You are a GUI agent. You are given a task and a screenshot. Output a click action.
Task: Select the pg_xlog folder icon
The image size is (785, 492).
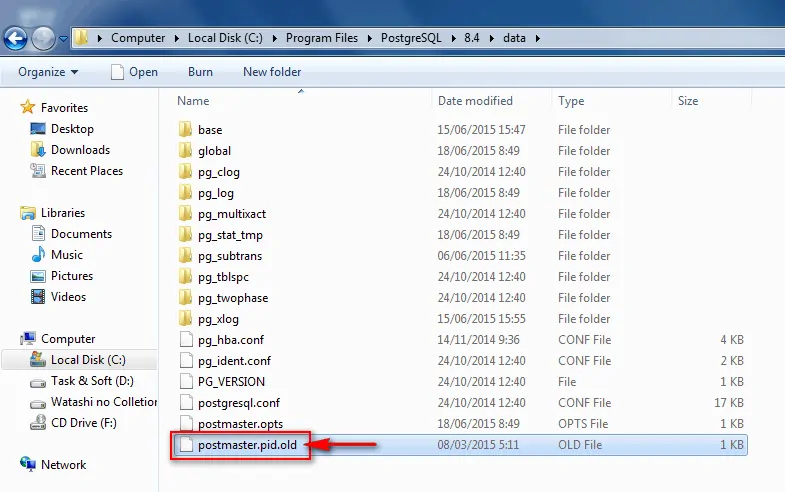pyautogui.click(x=185, y=318)
